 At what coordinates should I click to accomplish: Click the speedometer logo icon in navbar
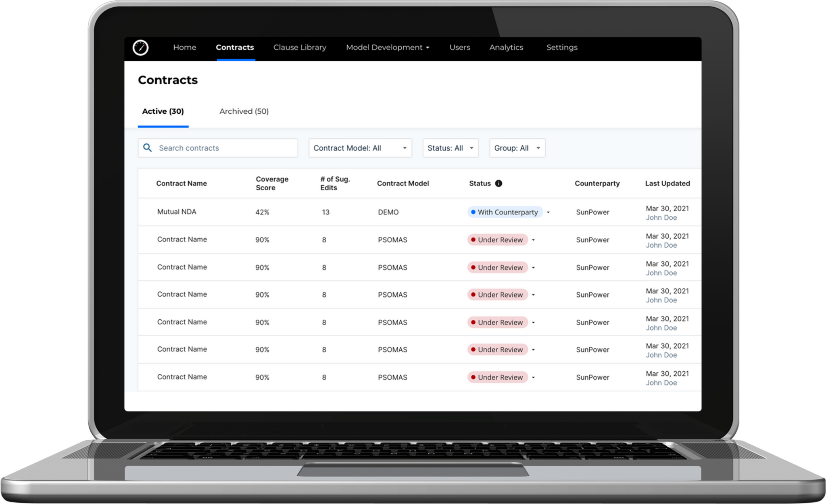coord(141,47)
